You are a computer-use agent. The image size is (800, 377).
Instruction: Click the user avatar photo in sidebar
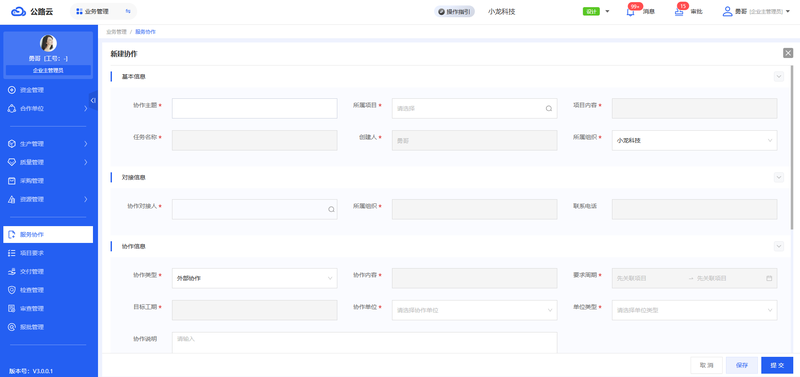pyautogui.click(x=48, y=43)
